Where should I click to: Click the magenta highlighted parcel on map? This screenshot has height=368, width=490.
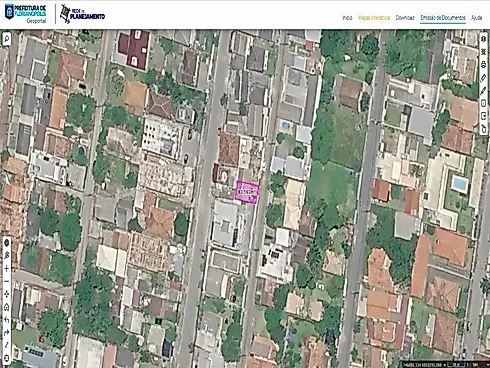pyautogui.click(x=247, y=192)
